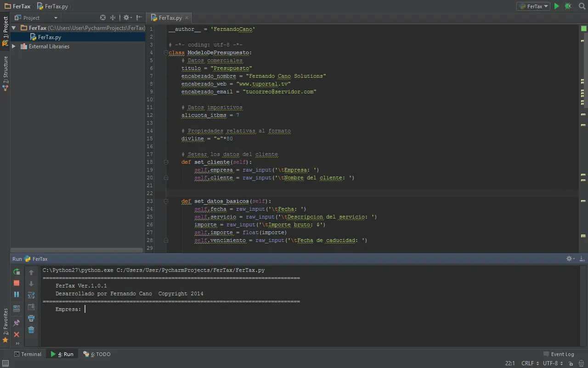588x368 pixels.
Task: Click line number 15 in gutter
Action: (150, 138)
